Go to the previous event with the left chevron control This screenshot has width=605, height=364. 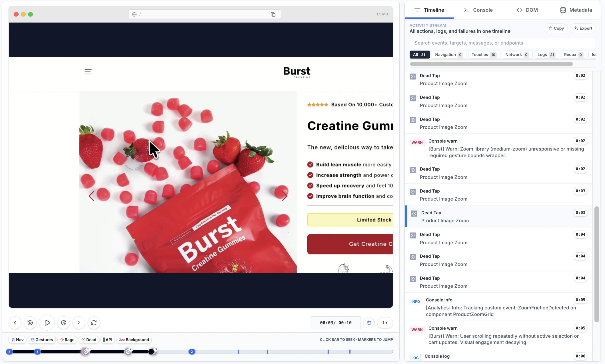tap(15, 323)
